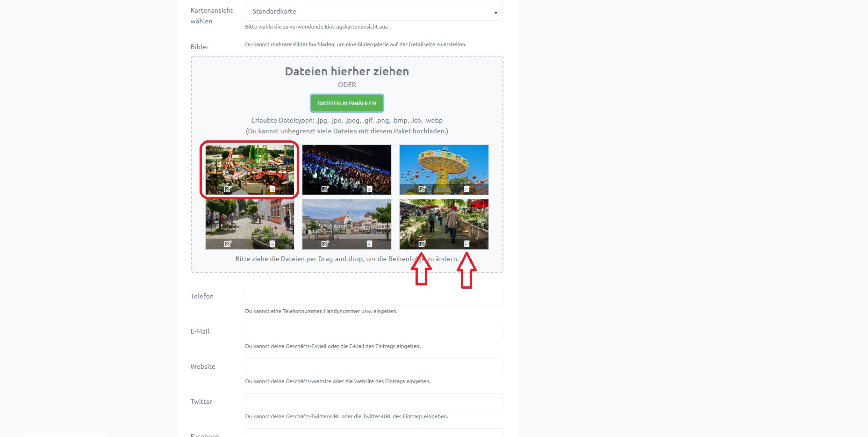Click the DATEIEN AUSWÄHLEN button
Image resolution: width=868 pixels, height=437 pixels.
pos(347,103)
